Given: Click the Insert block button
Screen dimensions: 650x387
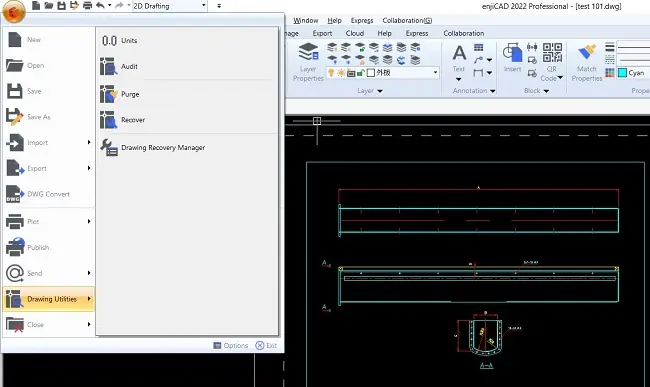Looking at the screenshot, I should coord(513,58).
